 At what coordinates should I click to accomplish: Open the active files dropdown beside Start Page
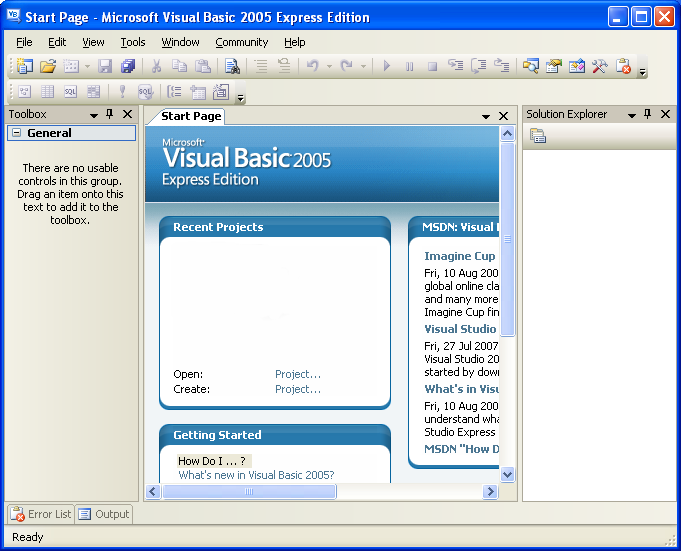(x=486, y=116)
